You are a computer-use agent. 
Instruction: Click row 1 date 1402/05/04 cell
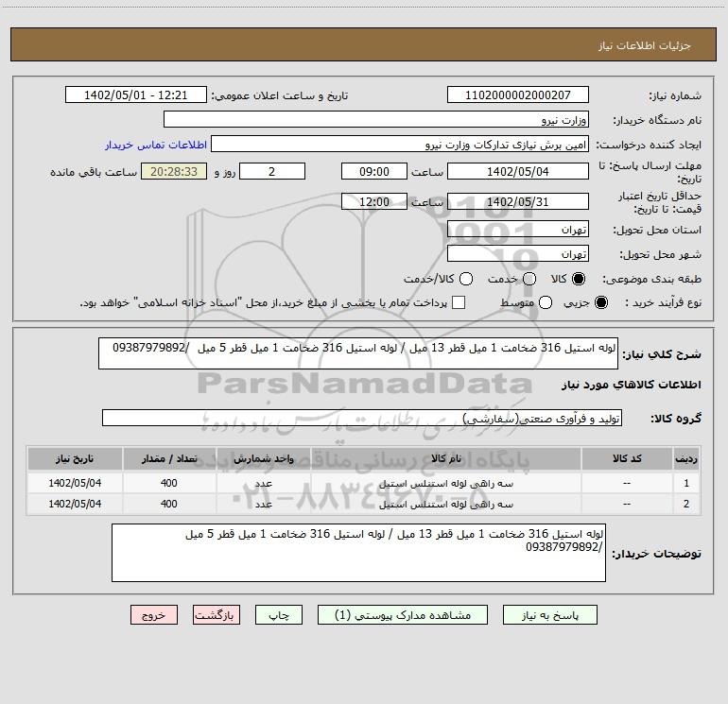click(75, 483)
